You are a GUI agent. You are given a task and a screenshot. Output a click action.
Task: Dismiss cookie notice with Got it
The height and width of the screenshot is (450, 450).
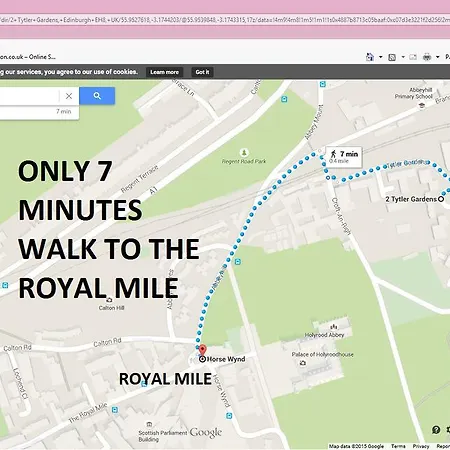click(202, 72)
